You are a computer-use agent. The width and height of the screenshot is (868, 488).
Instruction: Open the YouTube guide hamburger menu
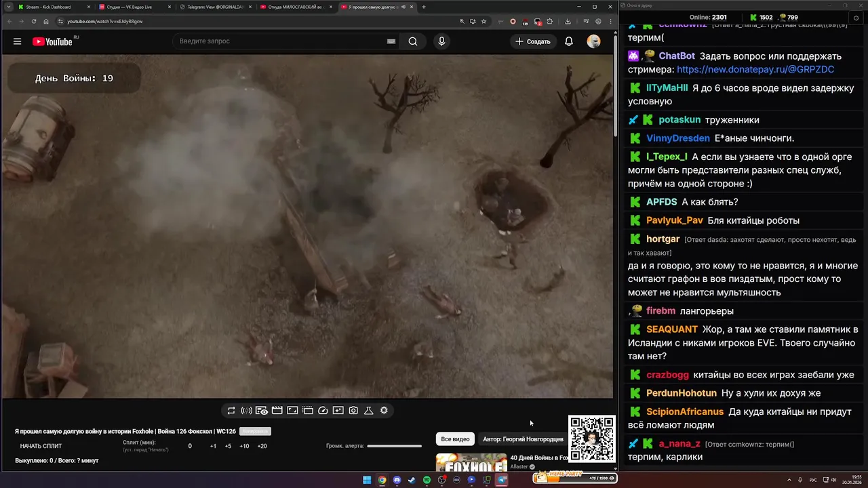(x=17, y=41)
